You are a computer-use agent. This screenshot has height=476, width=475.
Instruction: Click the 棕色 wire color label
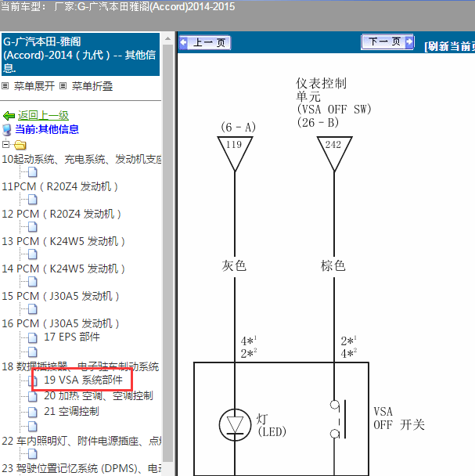[x=333, y=265]
